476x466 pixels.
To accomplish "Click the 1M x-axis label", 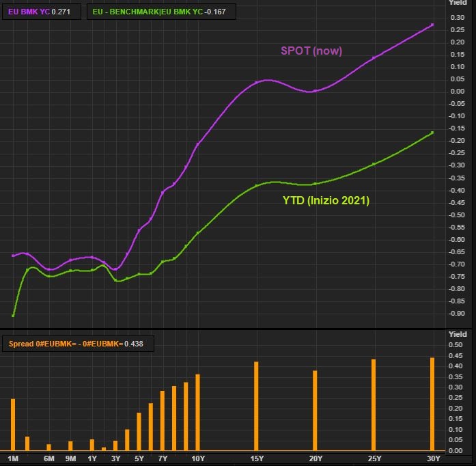I will (13, 458).
